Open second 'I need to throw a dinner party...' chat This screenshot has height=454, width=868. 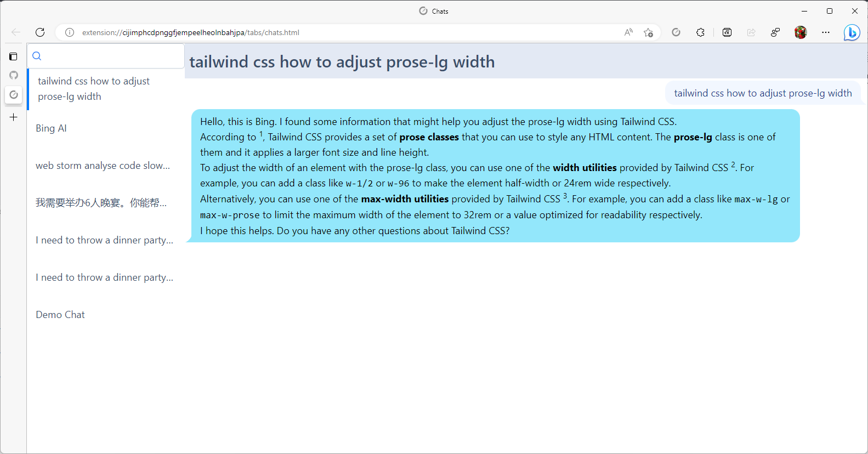point(106,277)
